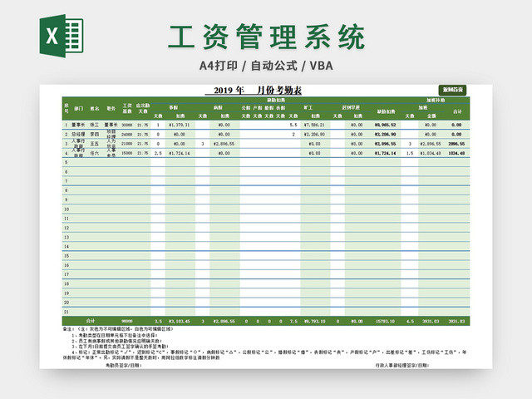This screenshot has height=399, width=532.
Task: Select the A4打印 / 自动公式 / VBA subtitle
Action: (x=266, y=66)
